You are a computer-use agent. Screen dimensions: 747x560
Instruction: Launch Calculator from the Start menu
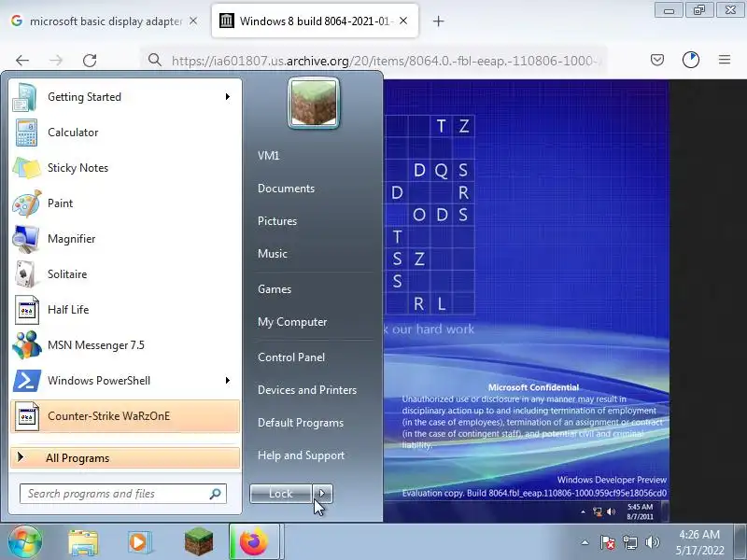point(125,133)
